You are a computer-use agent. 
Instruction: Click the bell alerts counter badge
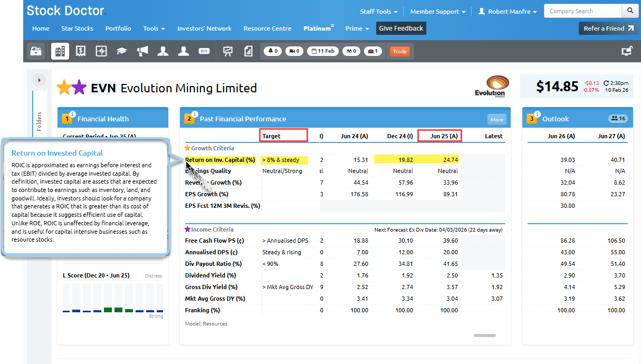(273, 51)
